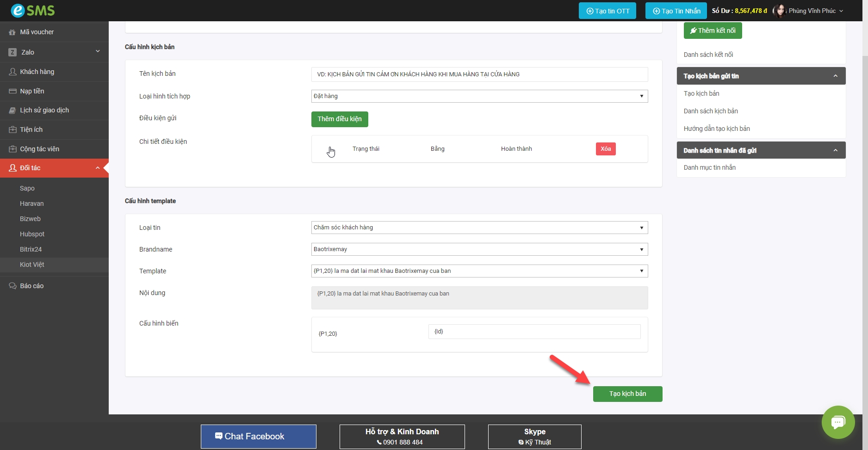Screen dimensions: 868x450
Task: Open the Haravan partner page
Action: coord(31,203)
